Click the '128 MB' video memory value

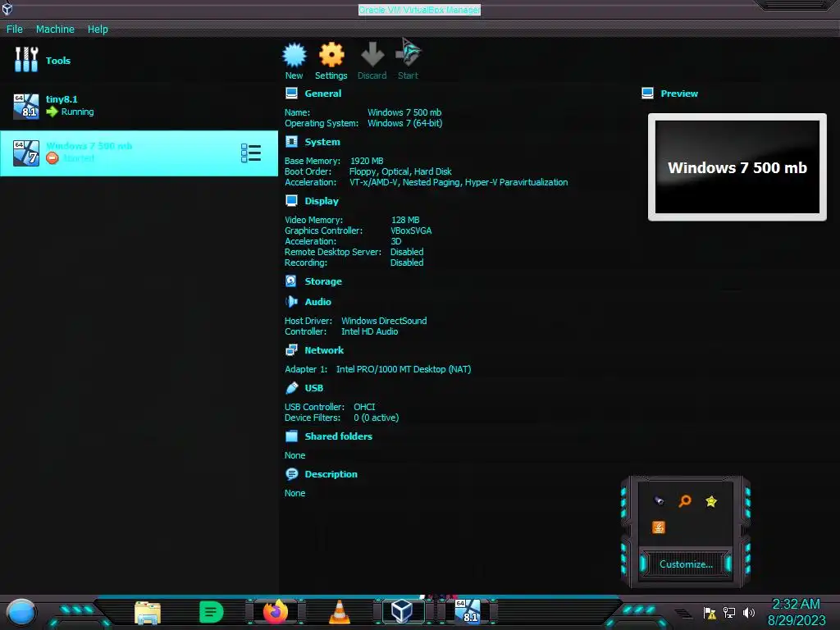405,220
